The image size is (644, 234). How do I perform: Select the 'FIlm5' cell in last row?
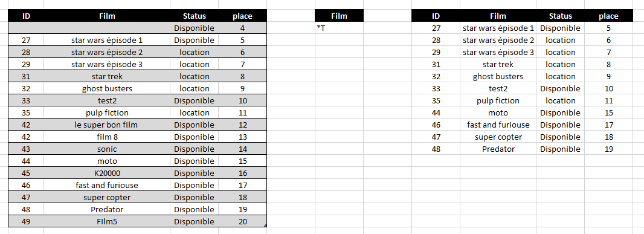[x=107, y=222]
